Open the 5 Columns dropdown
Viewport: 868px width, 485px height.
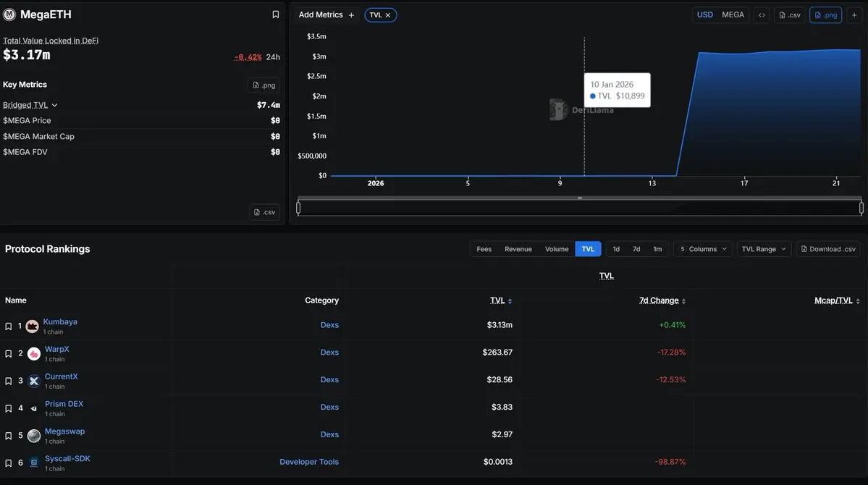pyautogui.click(x=703, y=249)
